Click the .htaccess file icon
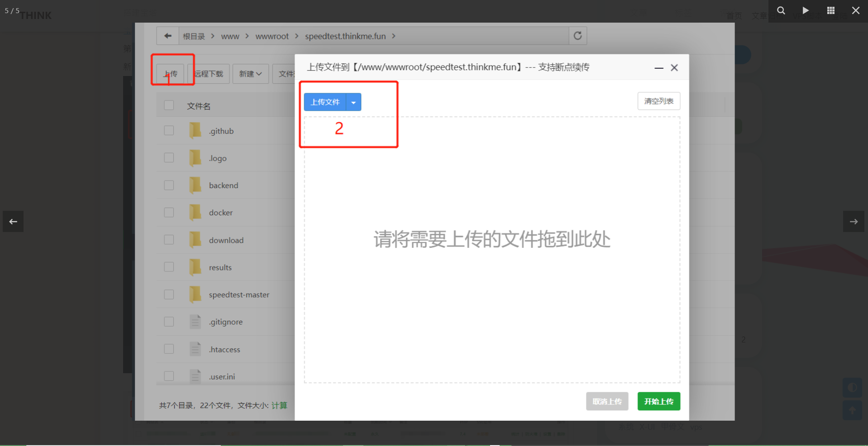This screenshot has height=446, width=868. 195,349
